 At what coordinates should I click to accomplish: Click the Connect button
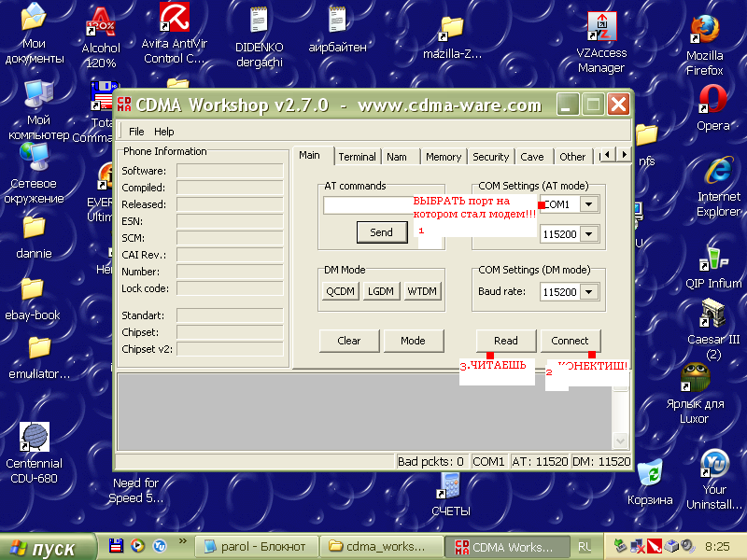(571, 341)
